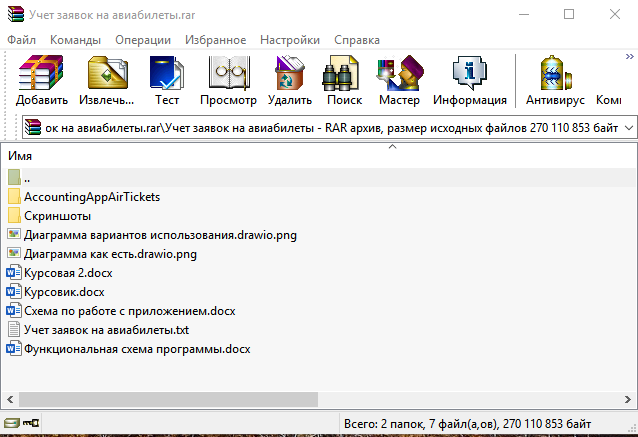Click the horizontal scrollbar thumb

(165, 399)
